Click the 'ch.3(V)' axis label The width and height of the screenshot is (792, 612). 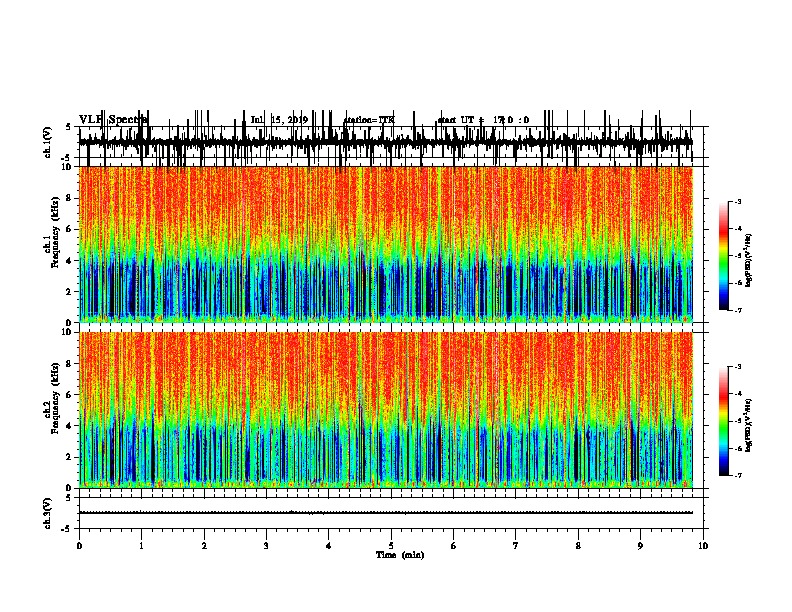pyautogui.click(x=47, y=513)
